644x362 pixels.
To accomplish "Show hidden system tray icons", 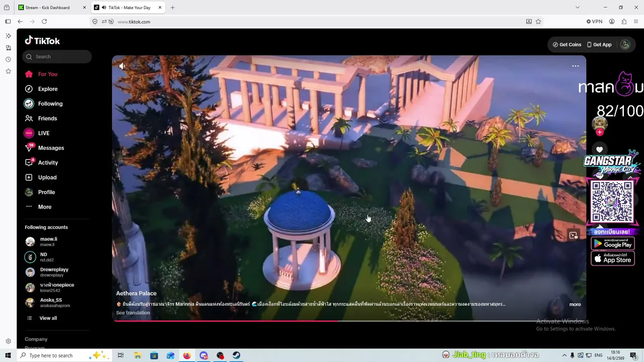I will (564, 355).
